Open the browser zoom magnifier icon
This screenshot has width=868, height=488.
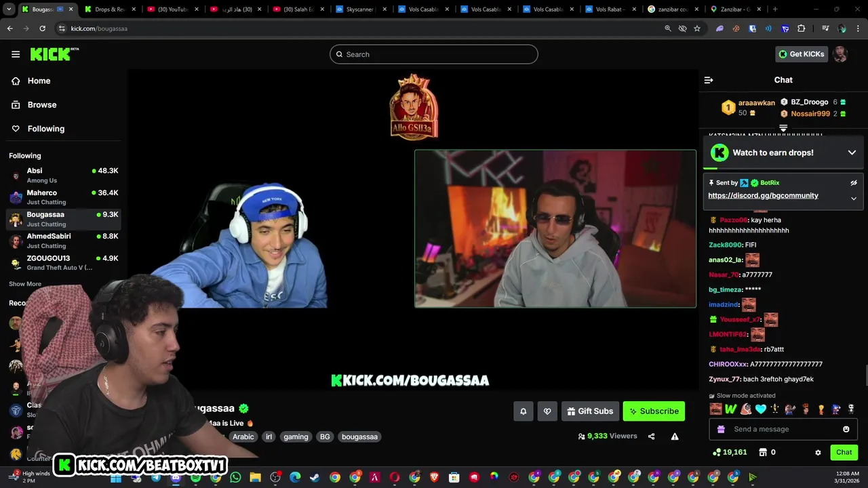[667, 28]
